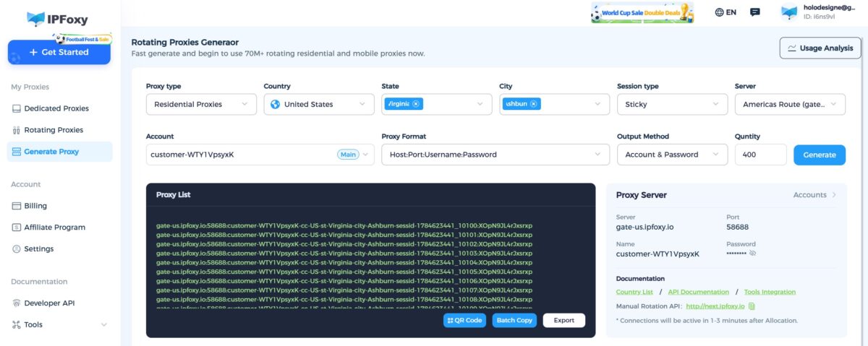Click the server name gate-us.ipfoxy.io
The height and width of the screenshot is (346, 868).
pos(644,227)
